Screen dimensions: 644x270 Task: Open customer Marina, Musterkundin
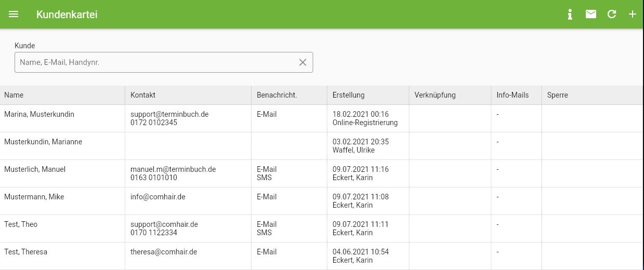point(322,118)
